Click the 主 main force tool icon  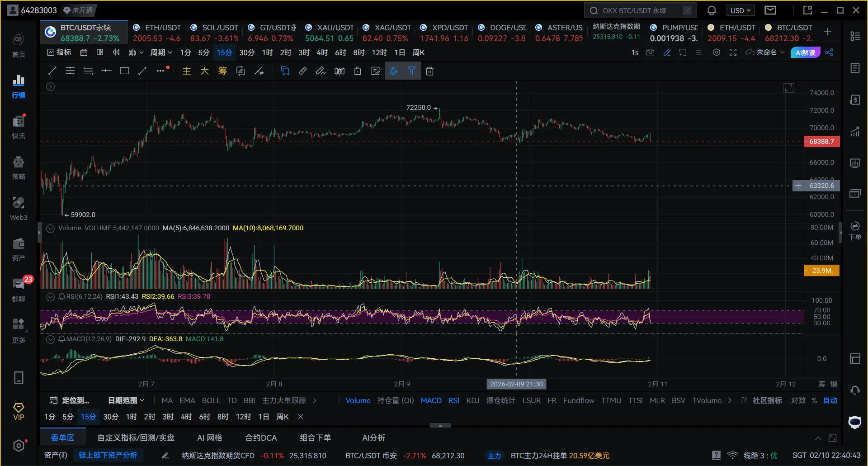pos(186,71)
